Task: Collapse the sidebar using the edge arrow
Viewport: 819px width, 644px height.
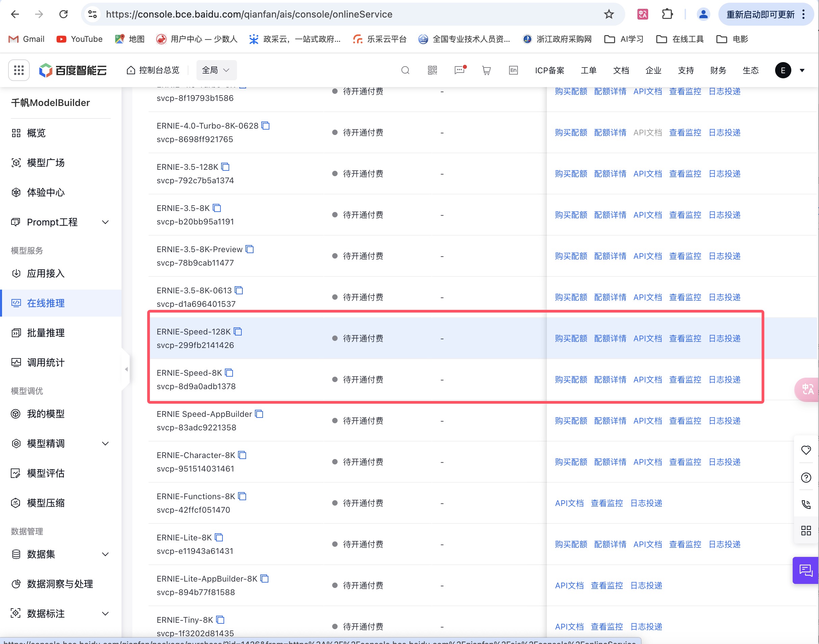Action: [126, 369]
